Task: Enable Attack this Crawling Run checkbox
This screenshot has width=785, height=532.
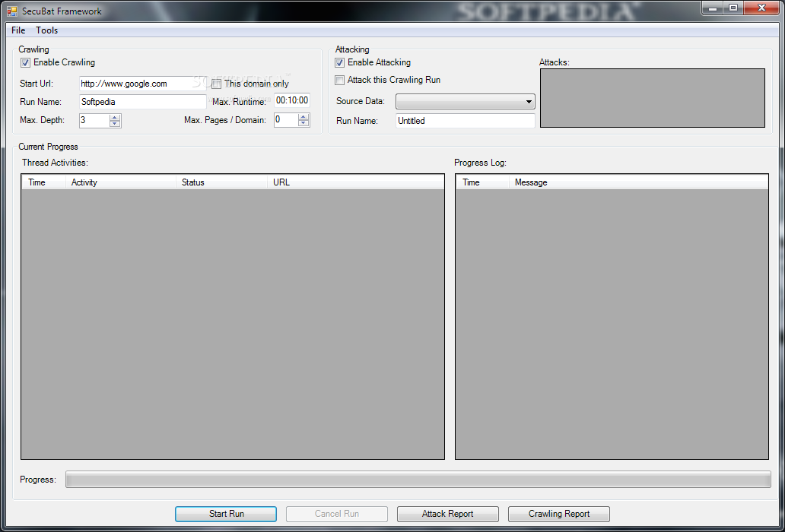Action: 340,80
